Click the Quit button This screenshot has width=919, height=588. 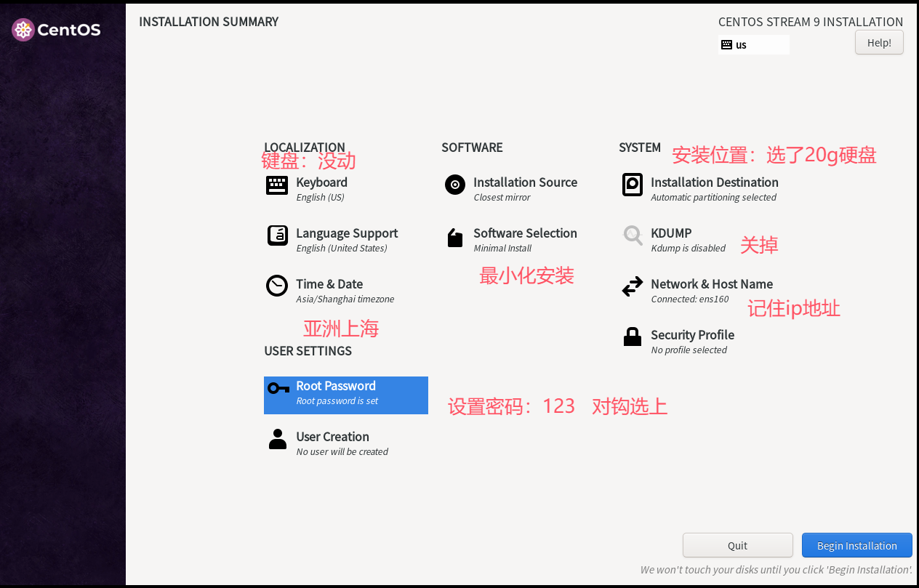pos(738,545)
